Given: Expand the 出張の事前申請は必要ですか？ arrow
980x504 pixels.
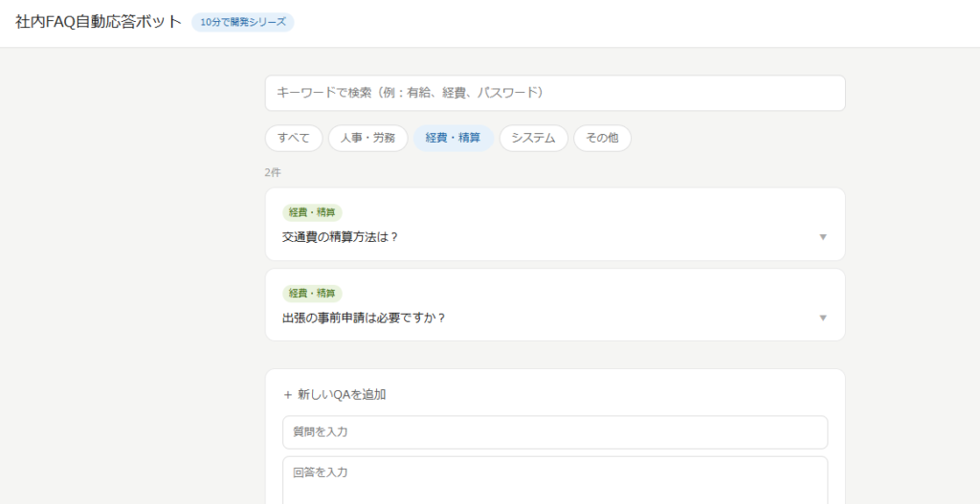Looking at the screenshot, I should [x=822, y=318].
